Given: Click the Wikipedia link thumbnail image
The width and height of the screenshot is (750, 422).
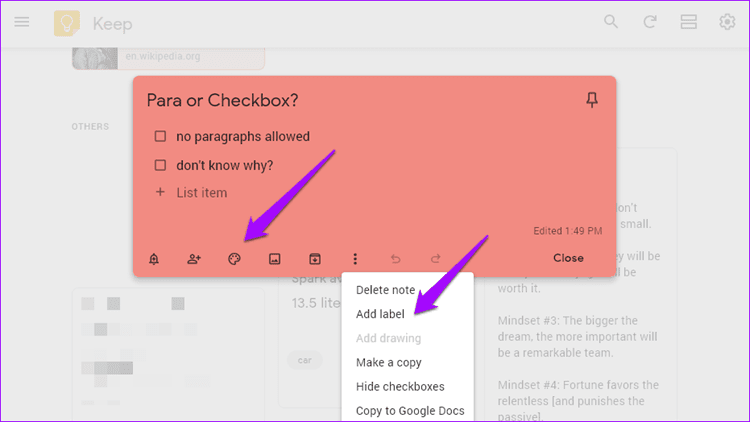Looking at the screenshot, I should [95, 58].
